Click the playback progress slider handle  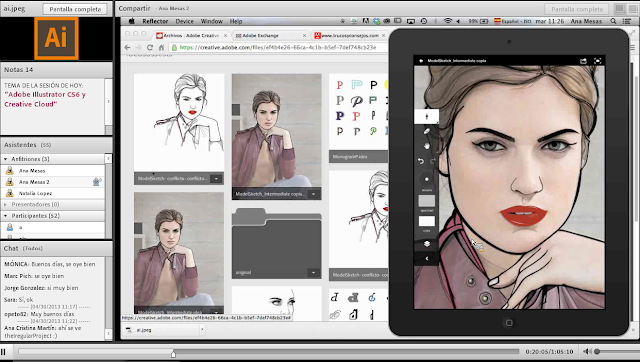(x=173, y=353)
